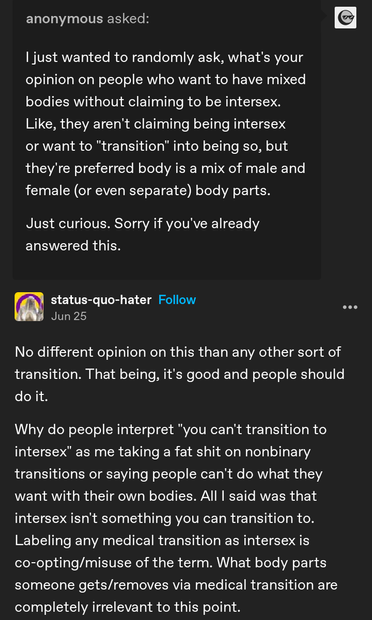Image resolution: width=372 pixels, height=620 pixels.
Task: Click the ask paragraph about mixed bodies
Action: tap(166, 124)
